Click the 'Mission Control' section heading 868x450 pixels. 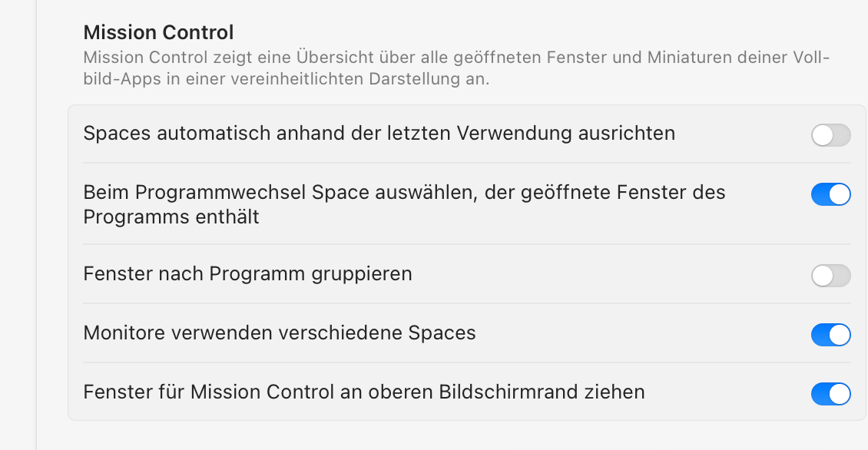(158, 33)
